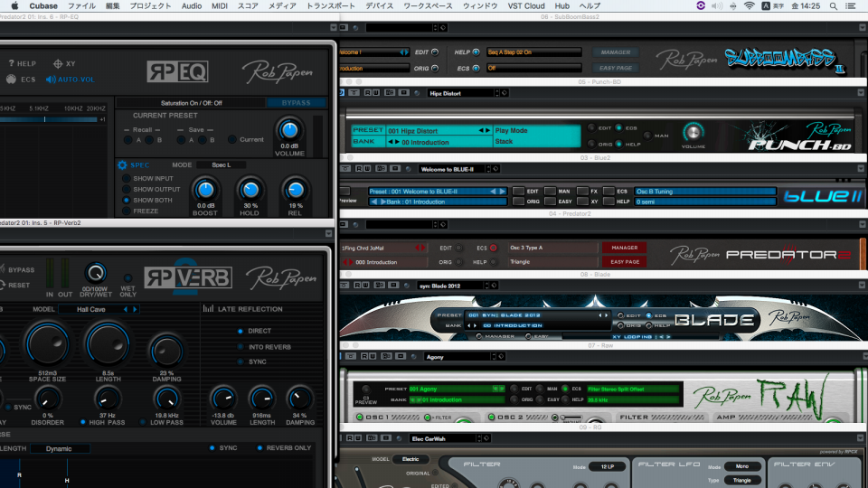Click the red EASY PAGE button in Predator 2
This screenshot has width=868, height=488.
pyautogui.click(x=625, y=262)
